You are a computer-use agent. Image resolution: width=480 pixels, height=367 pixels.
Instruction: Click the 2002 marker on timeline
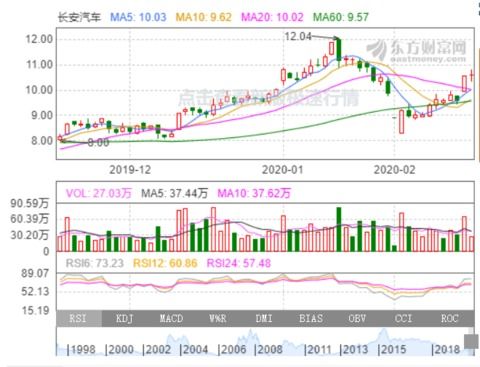point(157,350)
